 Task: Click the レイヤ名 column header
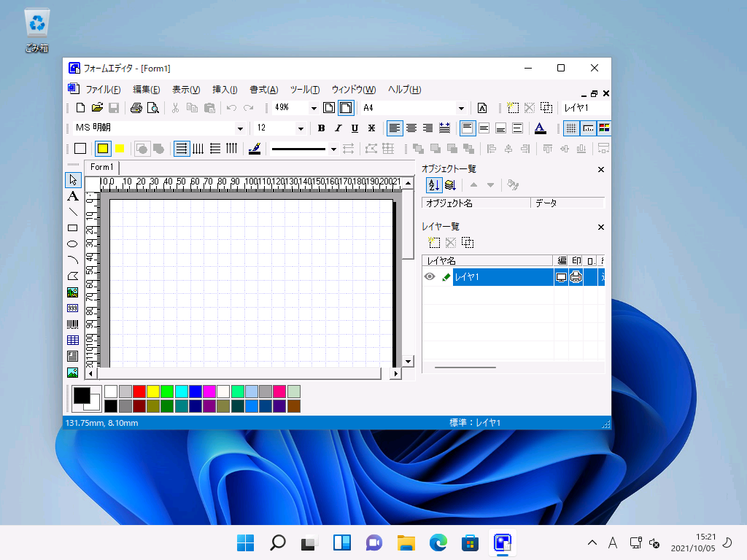[x=487, y=260]
